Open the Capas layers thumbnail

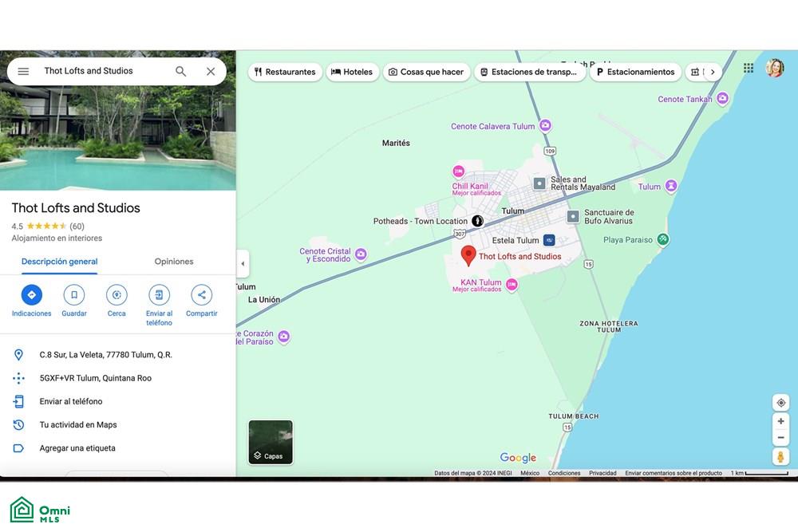[271, 442]
